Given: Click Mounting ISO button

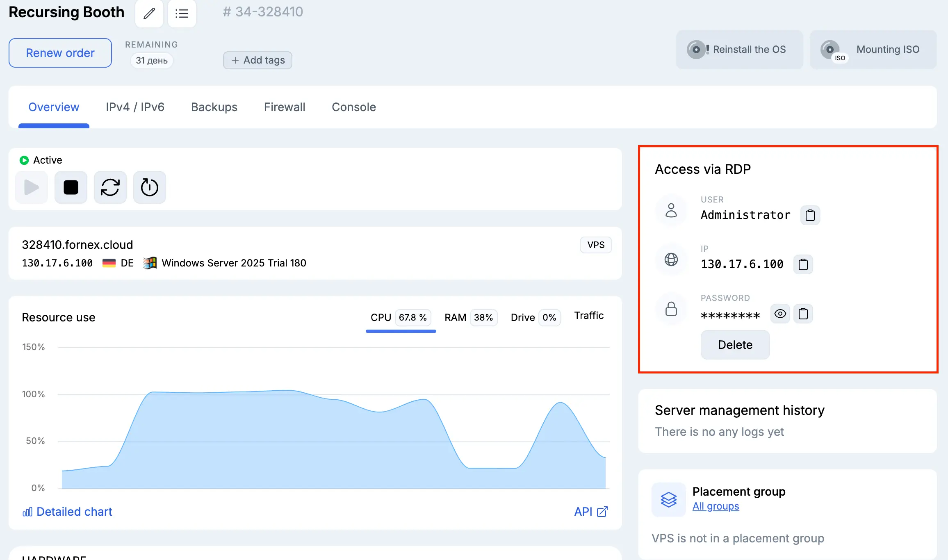Looking at the screenshot, I should 873,50.
